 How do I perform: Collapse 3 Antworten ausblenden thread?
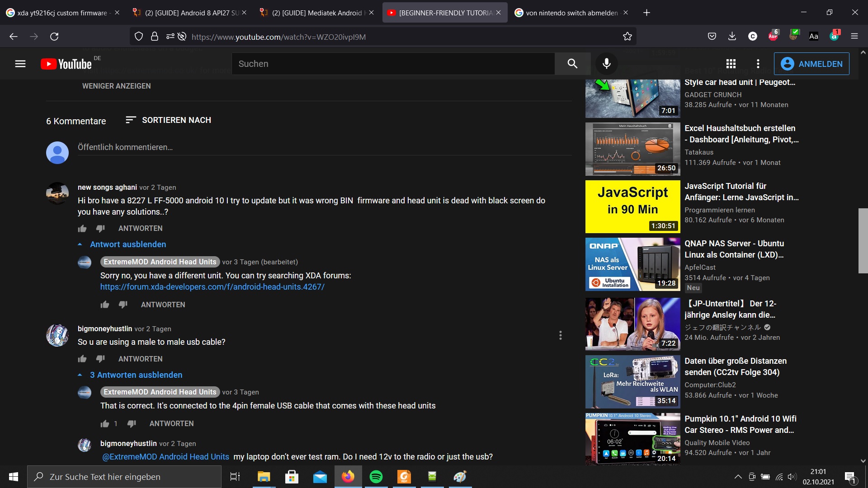point(136,375)
